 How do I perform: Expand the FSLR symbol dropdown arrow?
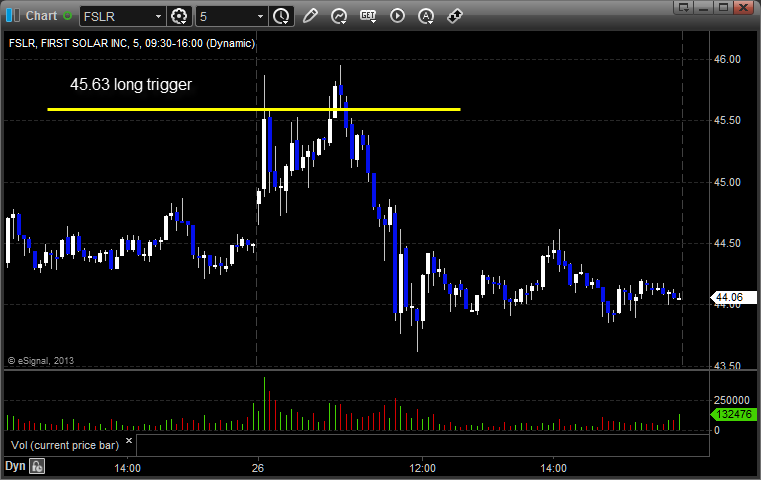pos(158,17)
